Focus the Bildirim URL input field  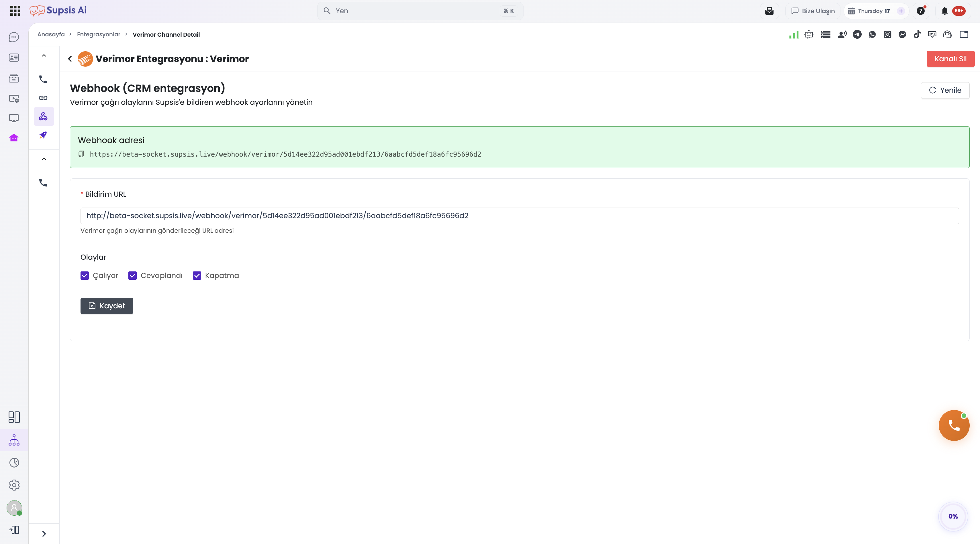pyautogui.click(x=520, y=216)
